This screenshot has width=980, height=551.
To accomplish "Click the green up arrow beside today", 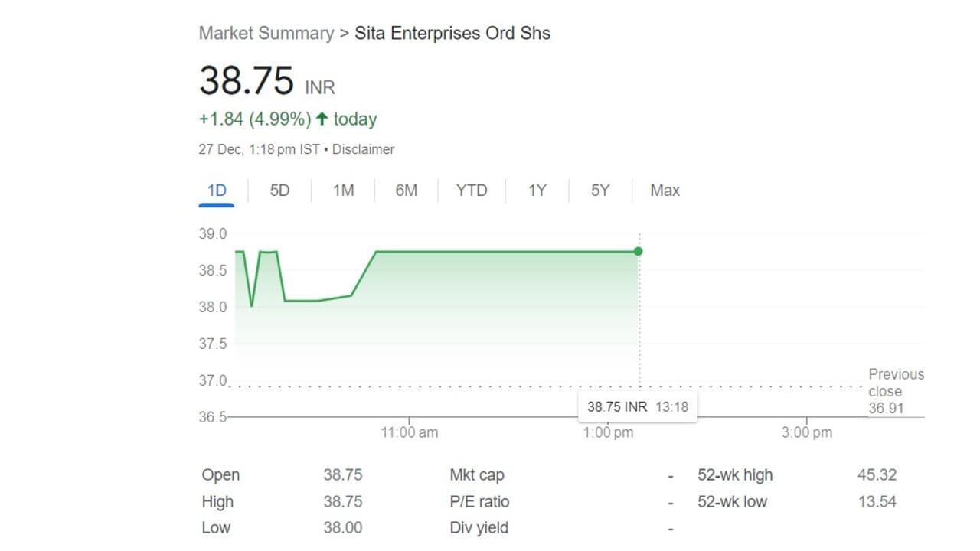I will click(x=322, y=119).
